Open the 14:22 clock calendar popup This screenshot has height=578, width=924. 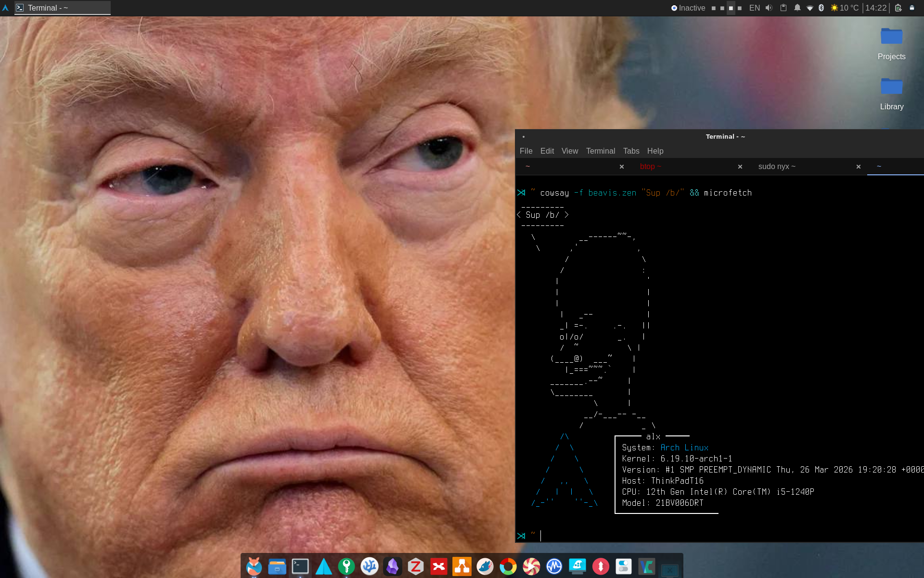876,8
